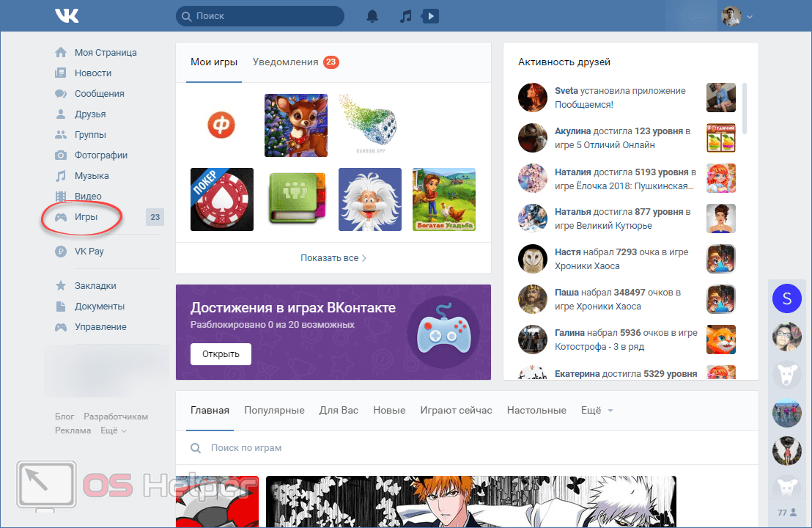Click the video play icon in header
This screenshot has height=528, width=812.
[431, 15]
